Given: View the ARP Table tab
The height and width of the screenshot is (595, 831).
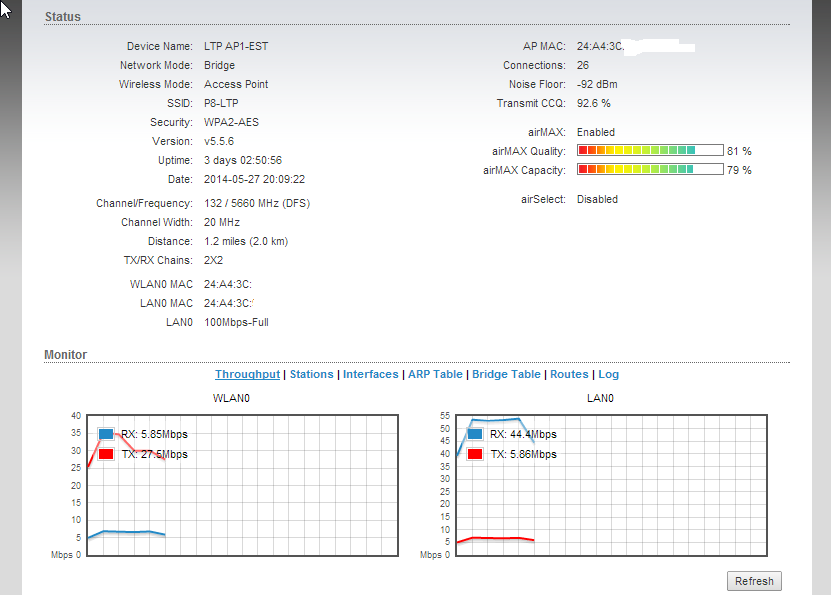Looking at the screenshot, I should point(435,374).
